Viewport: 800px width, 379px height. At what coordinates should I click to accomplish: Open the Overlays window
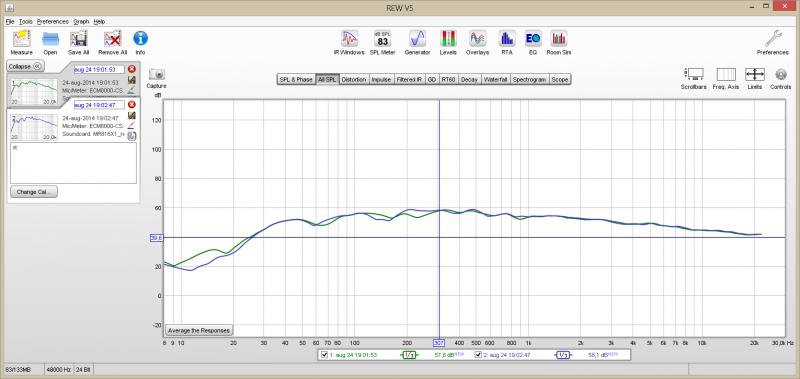tap(478, 43)
